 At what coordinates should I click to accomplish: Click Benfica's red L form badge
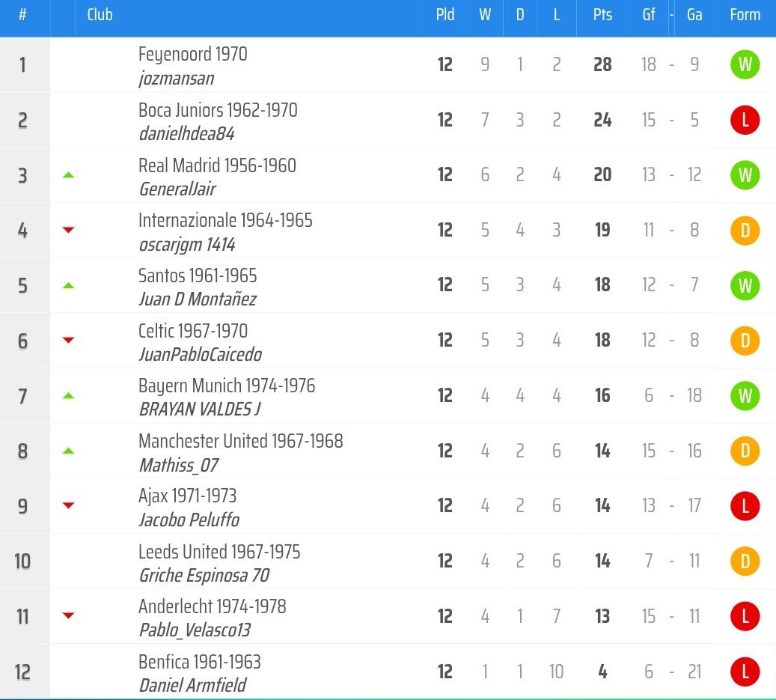click(745, 672)
